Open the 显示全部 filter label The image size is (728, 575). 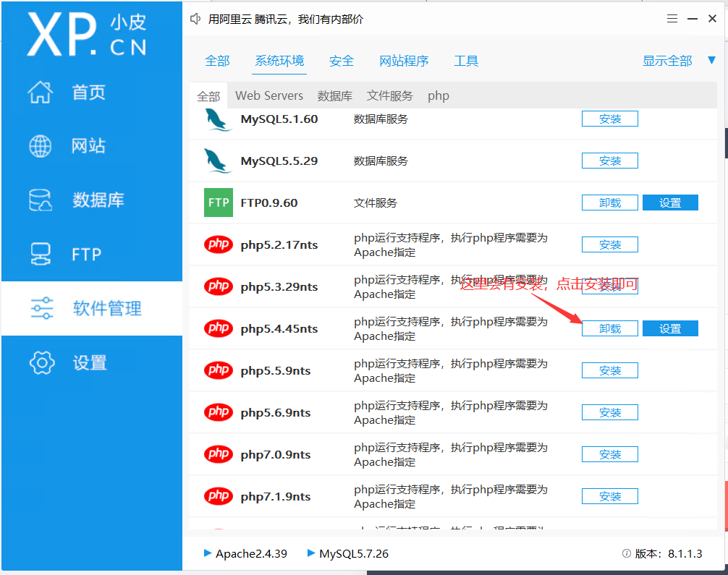click(x=667, y=61)
